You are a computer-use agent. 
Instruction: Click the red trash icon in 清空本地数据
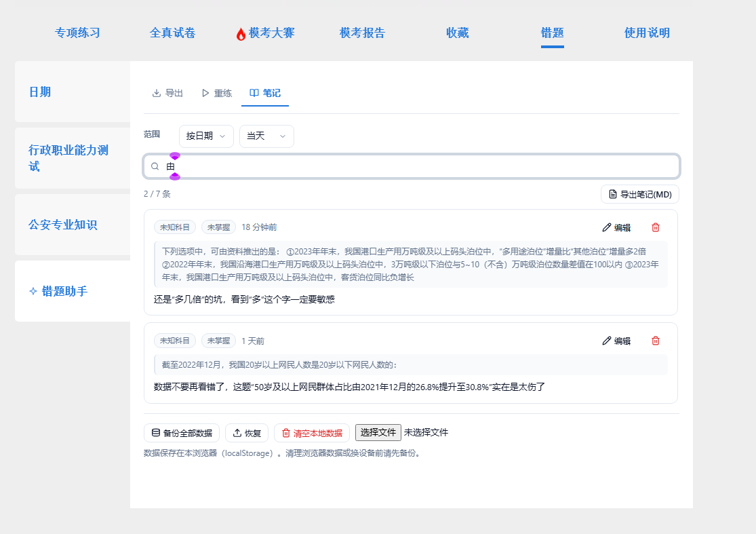coord(286,433)
